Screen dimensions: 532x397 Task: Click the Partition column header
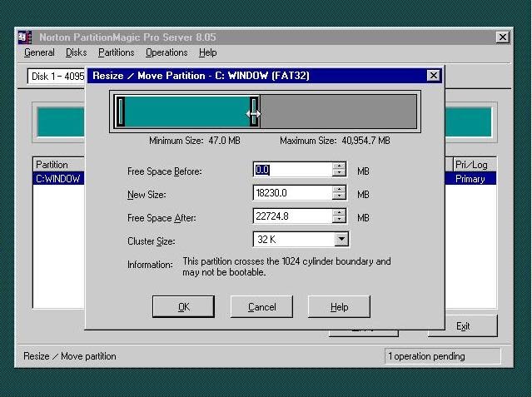pos(58,165)
